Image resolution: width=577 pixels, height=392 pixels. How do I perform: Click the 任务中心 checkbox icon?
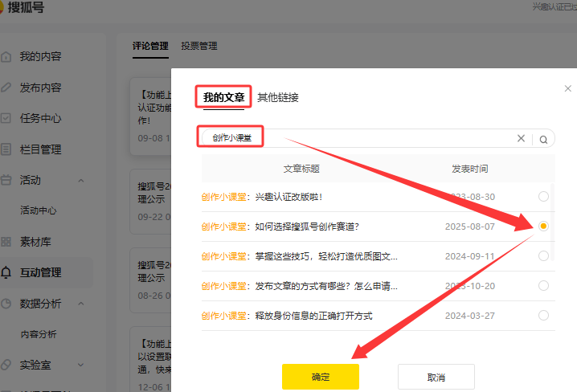point(6,118)
